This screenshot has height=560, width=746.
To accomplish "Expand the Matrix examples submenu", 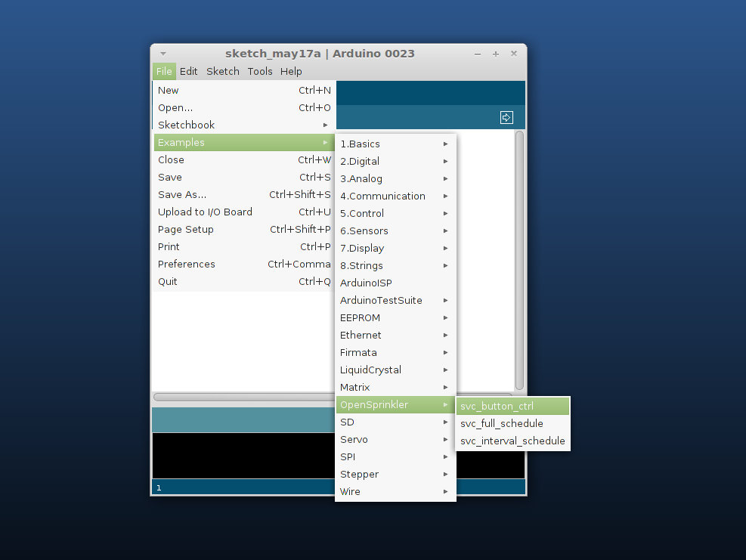I will click(395, 387).
